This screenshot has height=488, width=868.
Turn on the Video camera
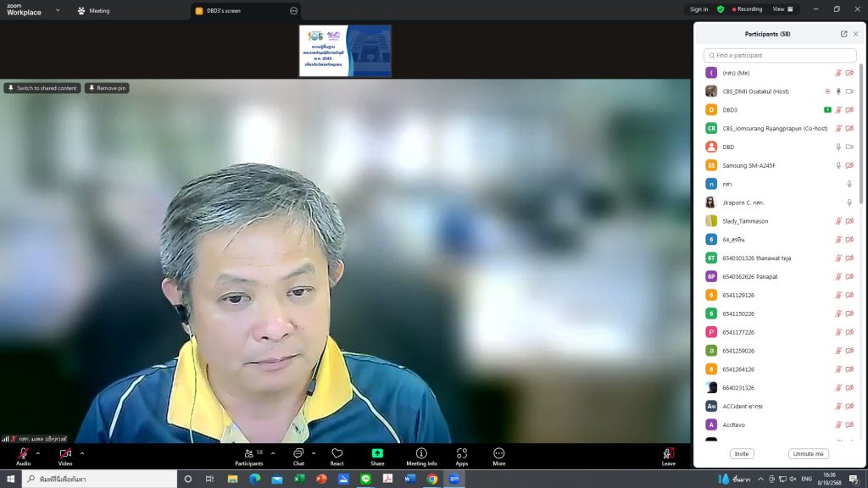click(x=65, y=456)
